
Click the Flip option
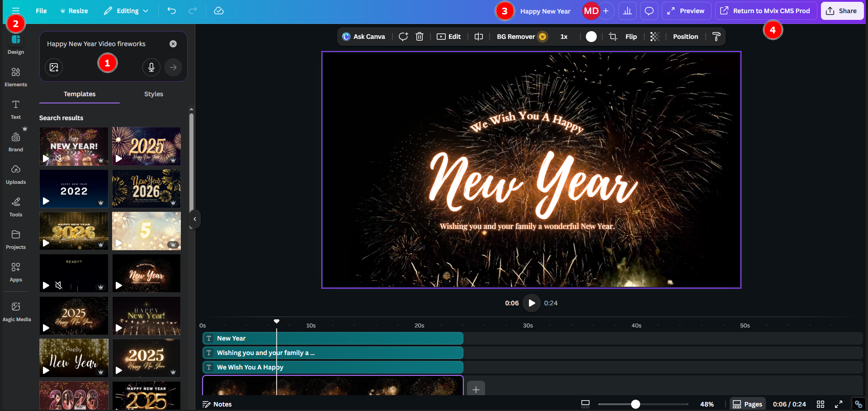pyautogui.click(x=631, y=37)
